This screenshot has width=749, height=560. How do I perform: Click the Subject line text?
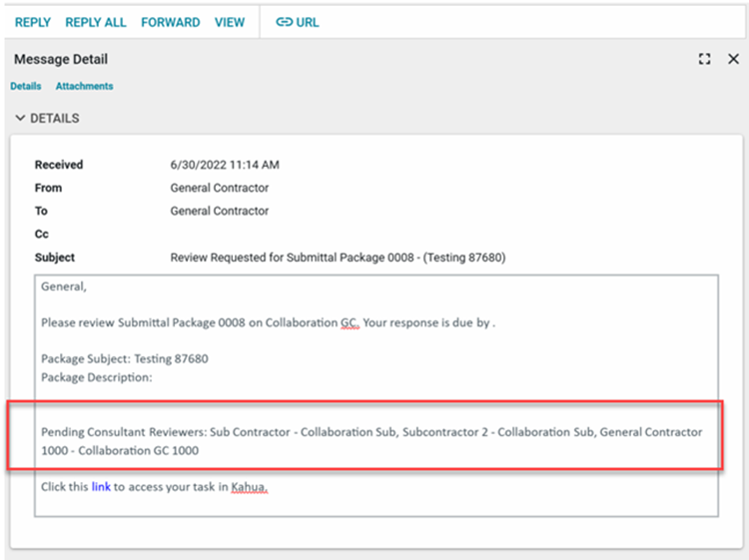click(x=338, y=258)
